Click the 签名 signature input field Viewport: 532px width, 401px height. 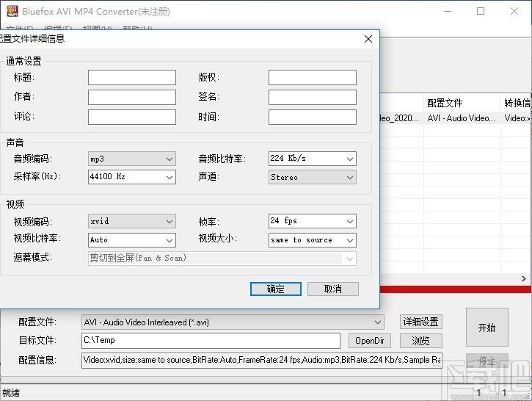pos(313,97)
